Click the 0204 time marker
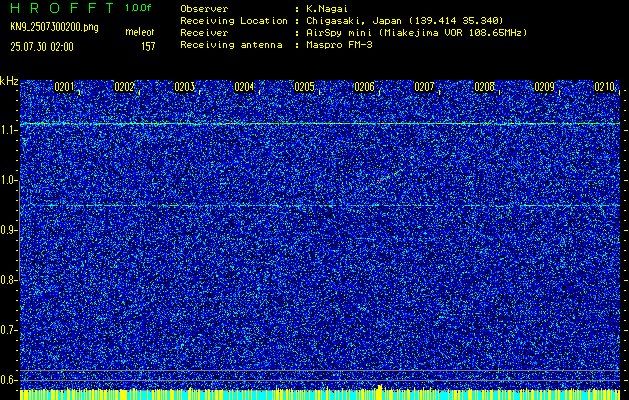629x400 pixels. (244, 87)
